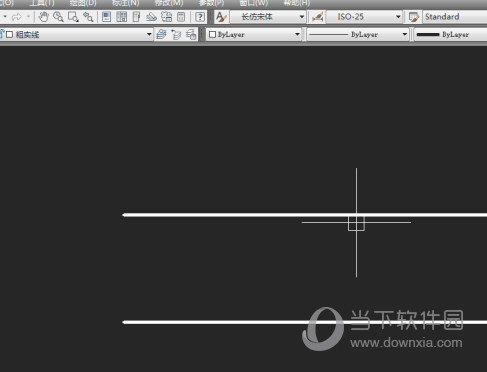Image resolution: width=487 pixels, height=372 pixels.
Task: Open the 窗口(W) menu
Action: click(254, 3)
